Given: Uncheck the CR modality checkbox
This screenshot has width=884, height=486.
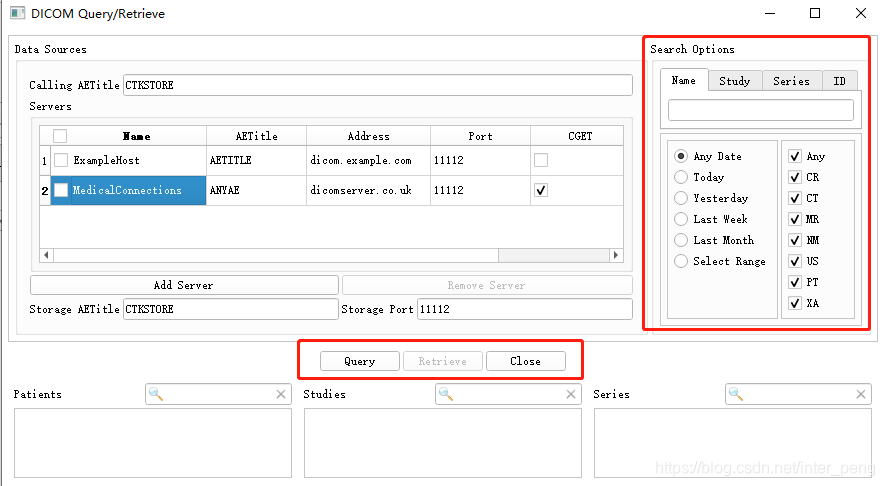Looking at the screenshot, I should tap(795, 177).
